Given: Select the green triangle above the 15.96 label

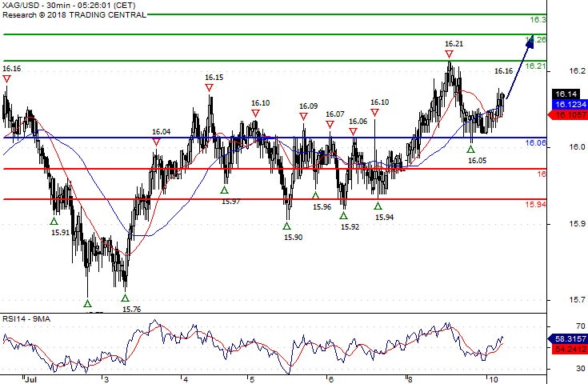Looking at the screenshot, I should (315, 195).
